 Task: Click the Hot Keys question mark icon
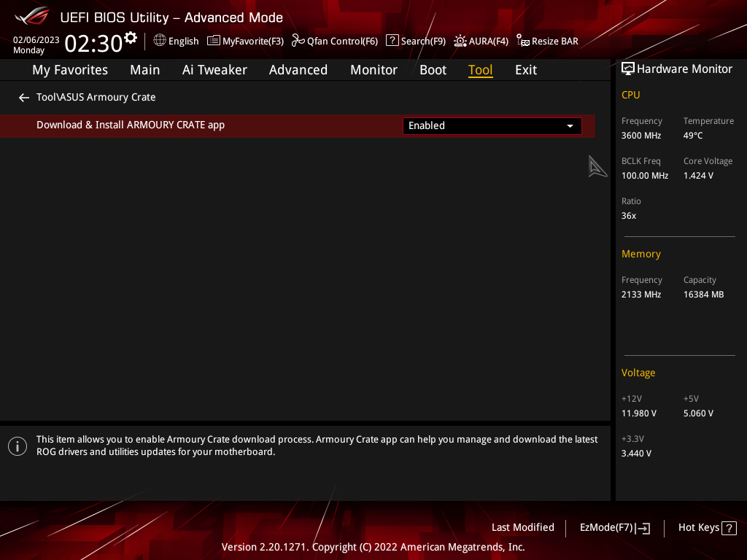tap(729, 528)
